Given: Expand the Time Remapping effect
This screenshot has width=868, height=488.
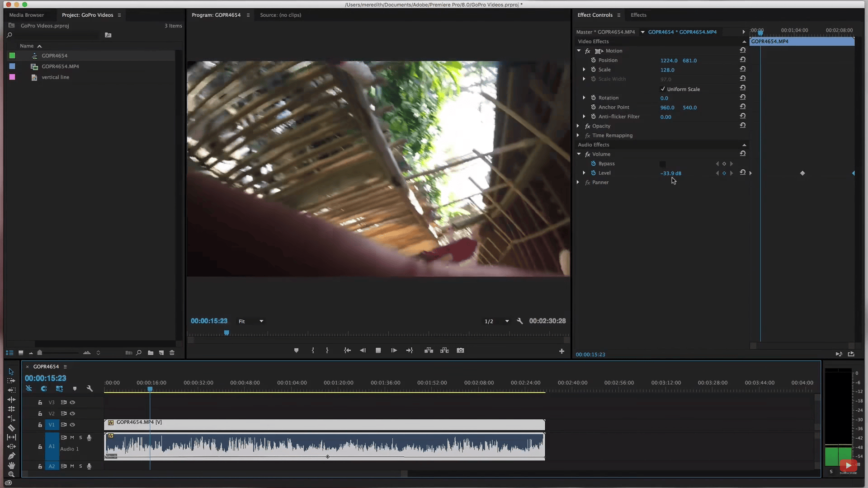Looking at the screenshot, I should (578, 136).
